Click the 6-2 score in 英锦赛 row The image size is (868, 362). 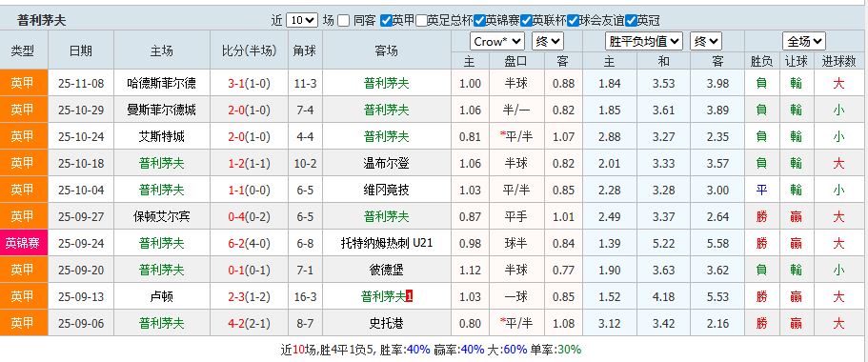(236, 243)
